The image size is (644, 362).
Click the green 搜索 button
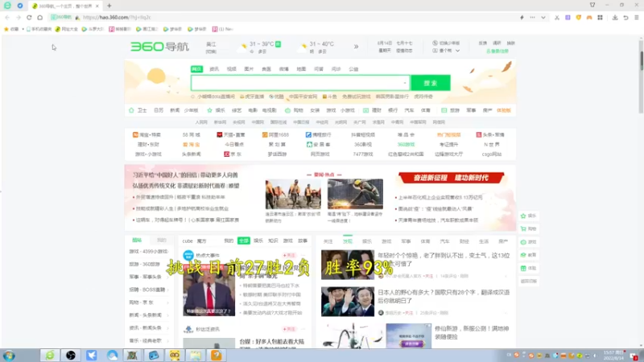click(431, 83)
